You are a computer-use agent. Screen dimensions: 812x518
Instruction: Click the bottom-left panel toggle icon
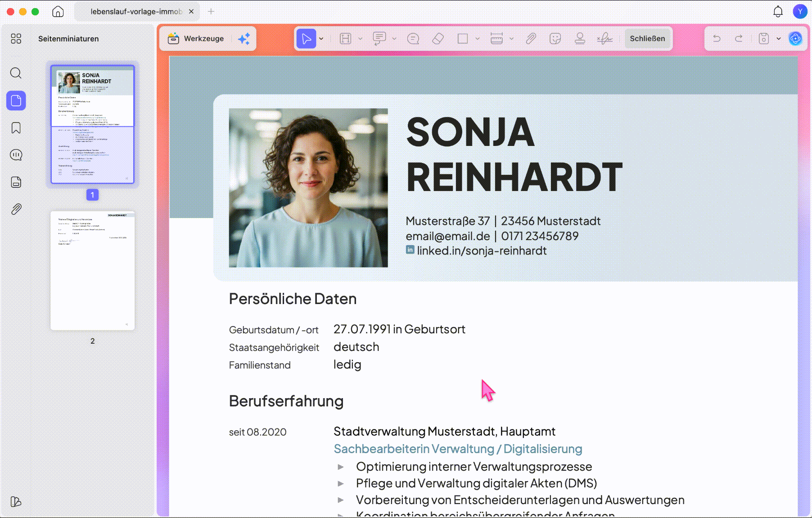click(x=16, y=501)
